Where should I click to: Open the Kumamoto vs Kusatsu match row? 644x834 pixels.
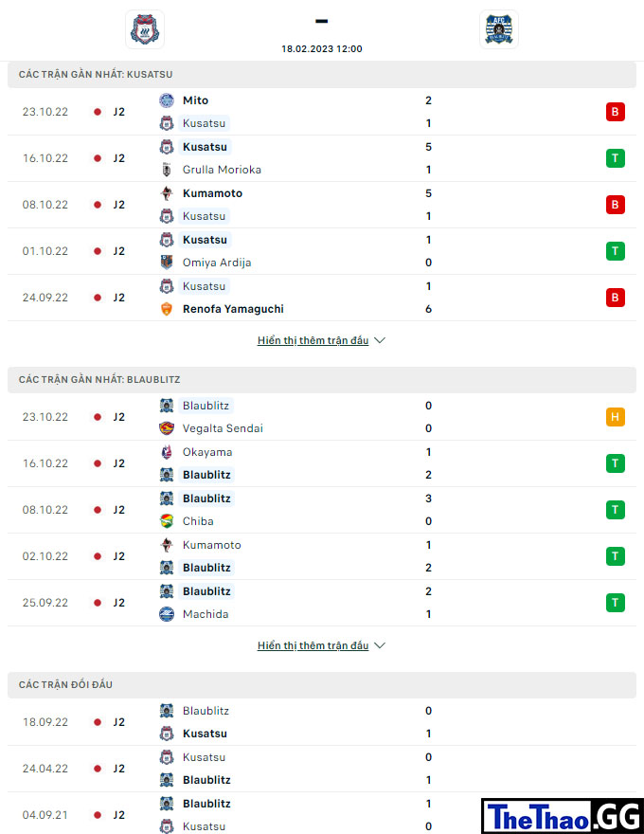point(322,205)
